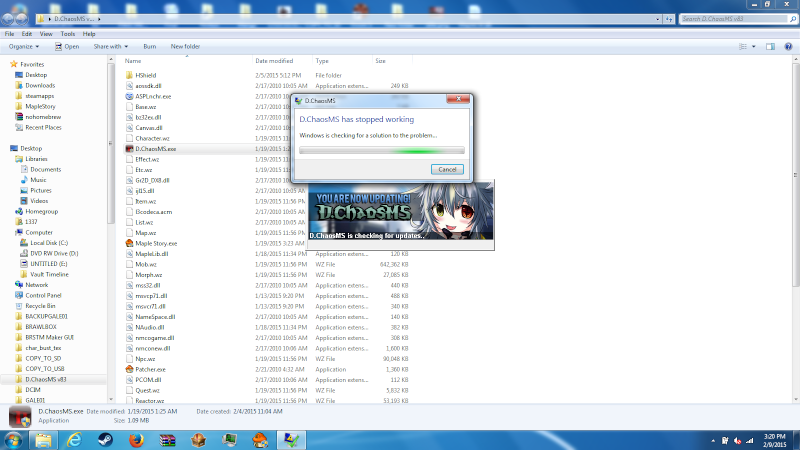Image resolution: width=800 pixels, height=450 pixels.
Task: Click the Search D.ChaosMS v83 field
Action: [734, 19]
